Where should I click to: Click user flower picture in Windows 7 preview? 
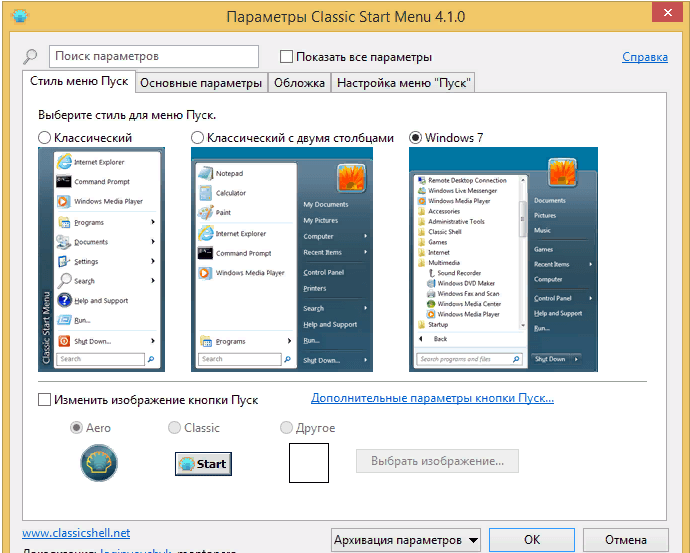coord(562,172)
